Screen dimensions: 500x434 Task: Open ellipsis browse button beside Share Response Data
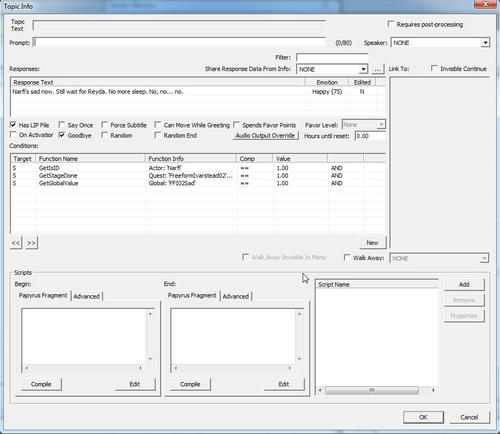(377, 69)
